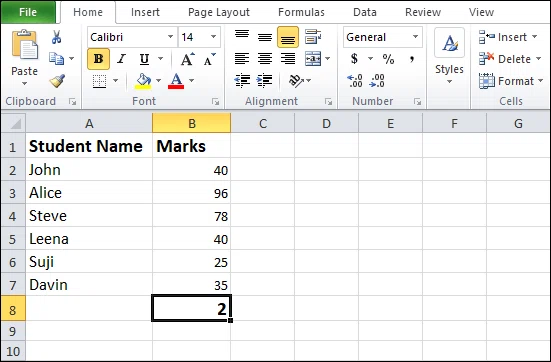The image size is (551, 362).
Task: Toggle Italic formatting
Action: coord(122,59)
